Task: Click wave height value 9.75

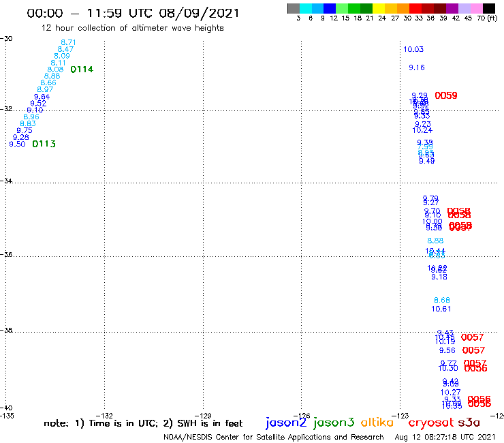Action: pyautogui.click(x=25, y=130)
